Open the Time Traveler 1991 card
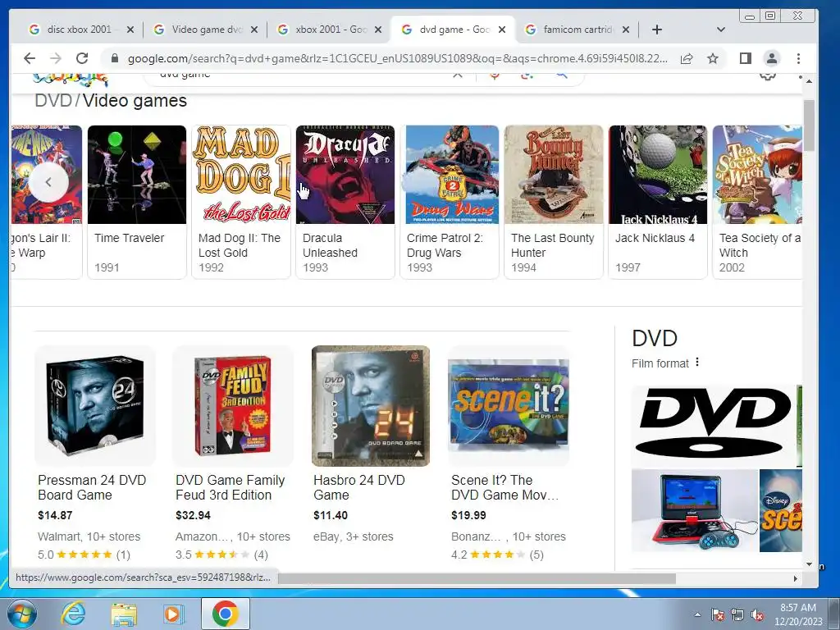This screenshot has height=630, width=840. click(x=137, y=202)
